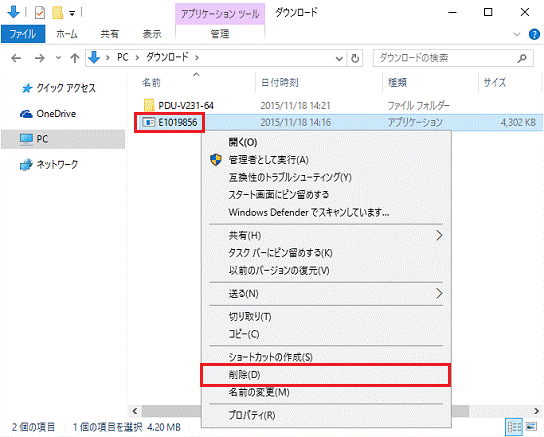This screenshot has width=544, height=437.
Task: Choose 削除(D) from the context menu
Action: [x=325, y=375]
